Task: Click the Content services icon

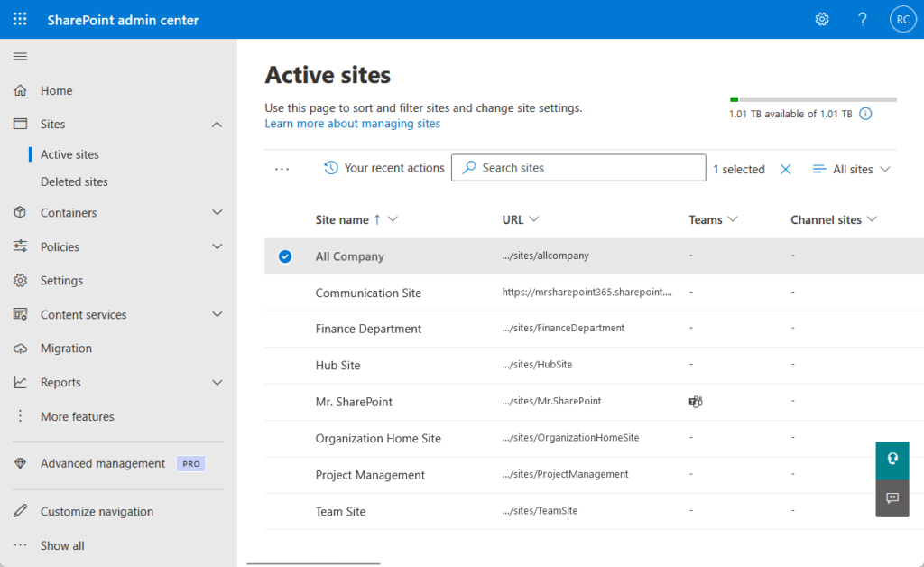Action: point(20,314)
